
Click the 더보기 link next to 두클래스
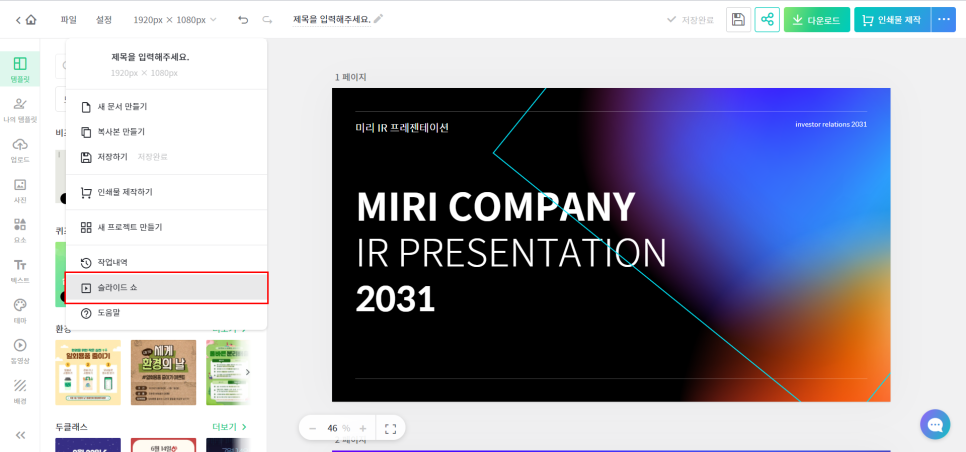229,427
